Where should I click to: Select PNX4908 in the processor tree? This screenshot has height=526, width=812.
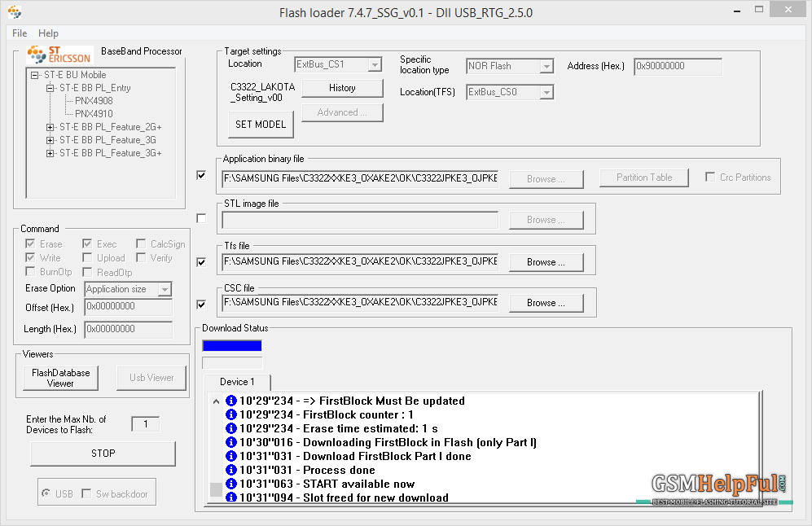click(x=94, y=101)
